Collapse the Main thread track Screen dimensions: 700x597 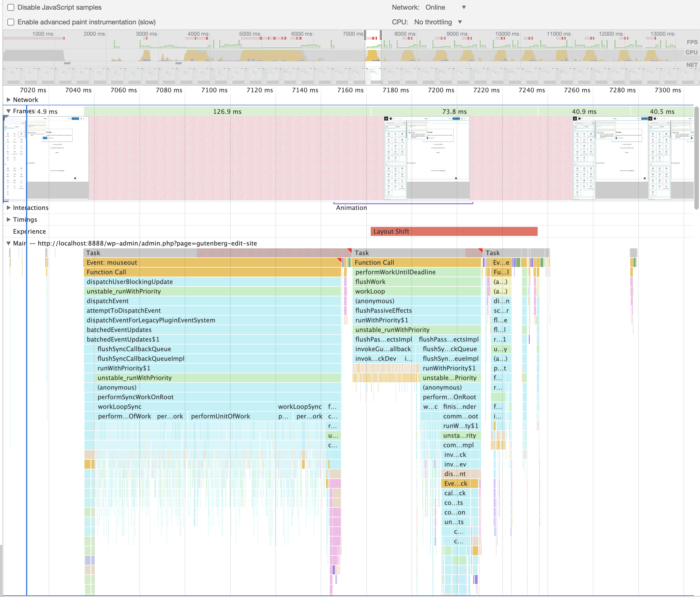[9, 243]
